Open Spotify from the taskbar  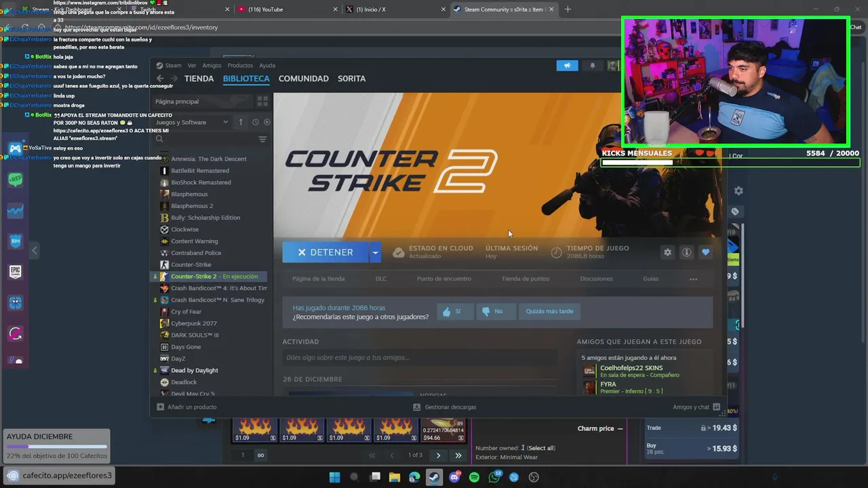coord(474,477)
